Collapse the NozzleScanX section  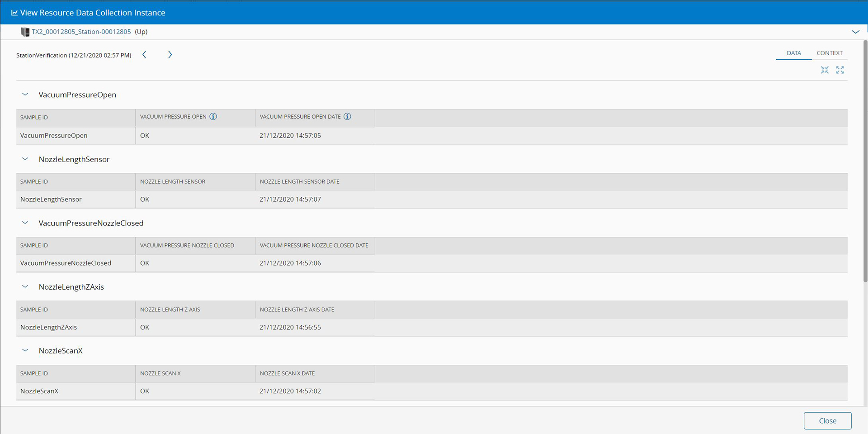point(25,351)
